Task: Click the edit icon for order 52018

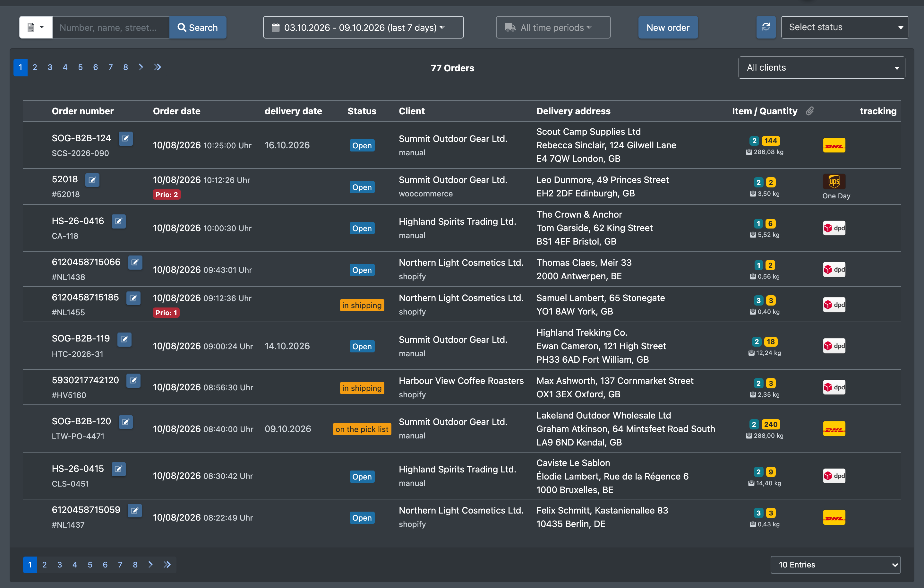Action: click(x=92, y=180)
